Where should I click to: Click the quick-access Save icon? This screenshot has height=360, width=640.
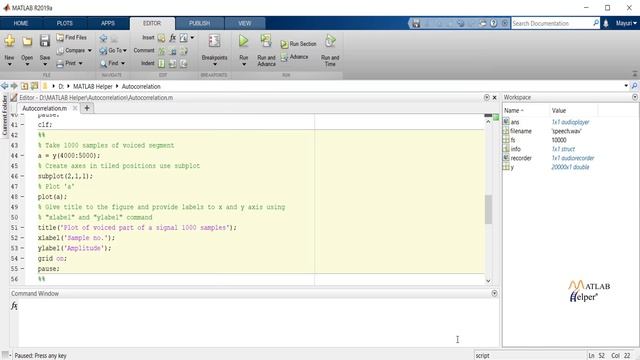coord(416,23)
